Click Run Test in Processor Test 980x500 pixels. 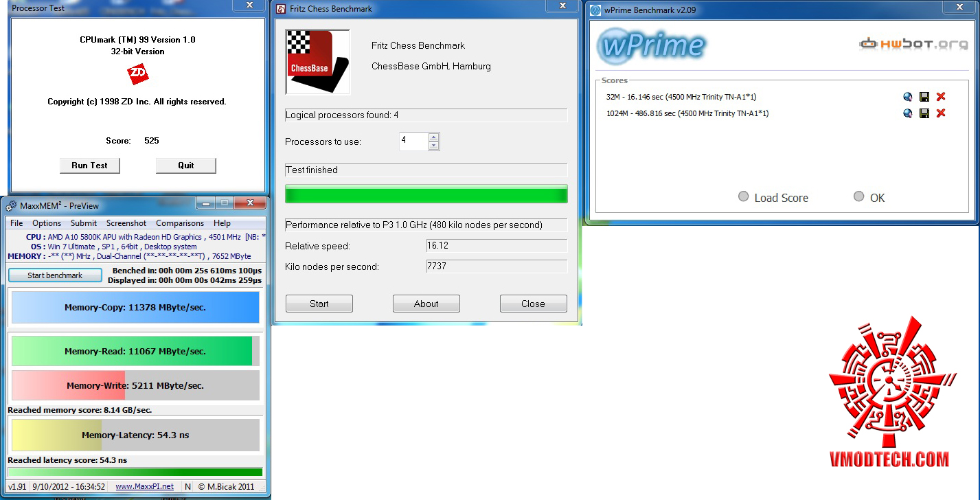[90, 166]
